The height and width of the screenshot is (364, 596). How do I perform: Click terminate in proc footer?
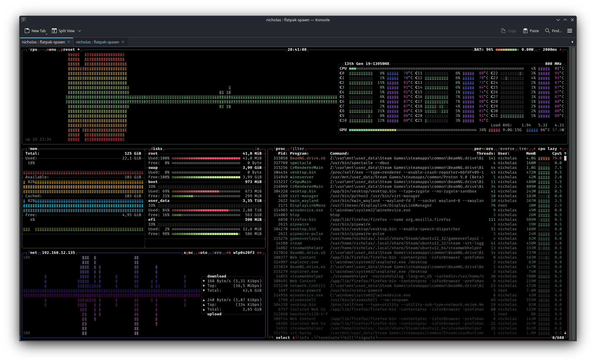point(329,338)
